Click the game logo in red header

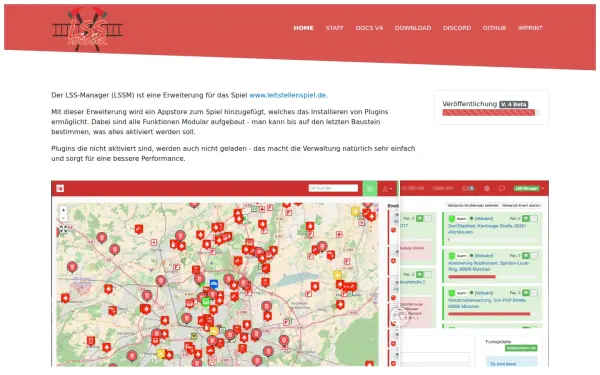[60, 188]
